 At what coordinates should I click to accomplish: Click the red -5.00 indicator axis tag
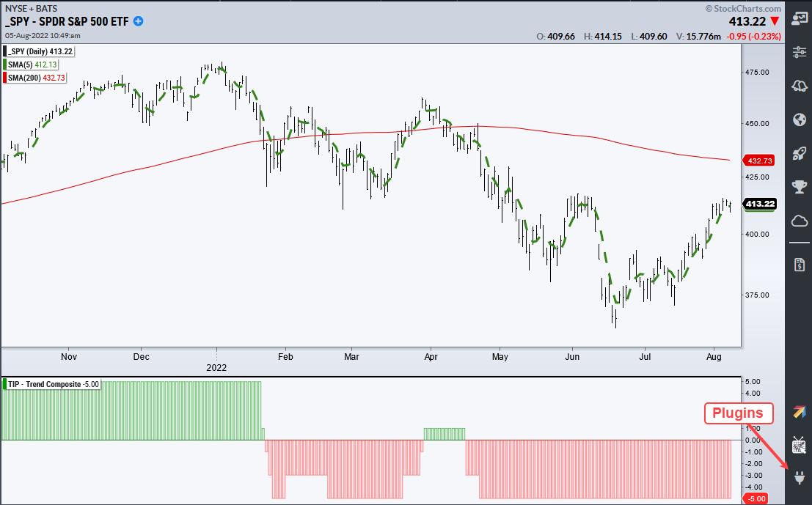coord(757,499)
